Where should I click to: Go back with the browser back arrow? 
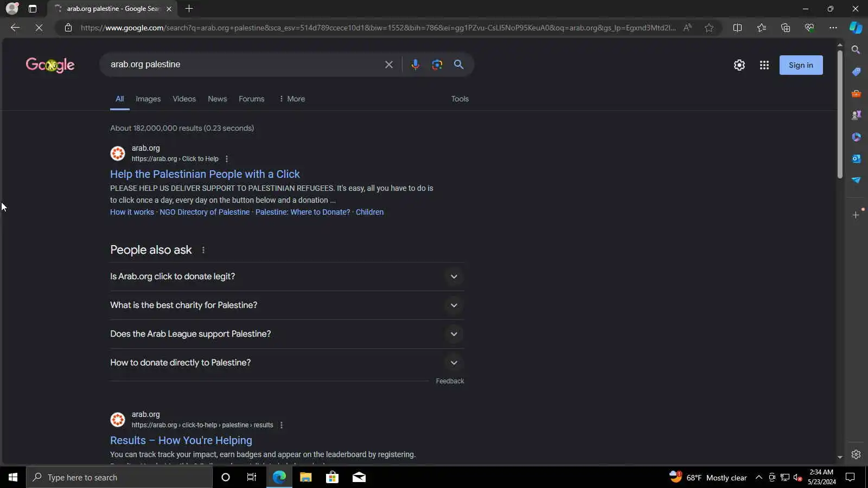[15, 28]
